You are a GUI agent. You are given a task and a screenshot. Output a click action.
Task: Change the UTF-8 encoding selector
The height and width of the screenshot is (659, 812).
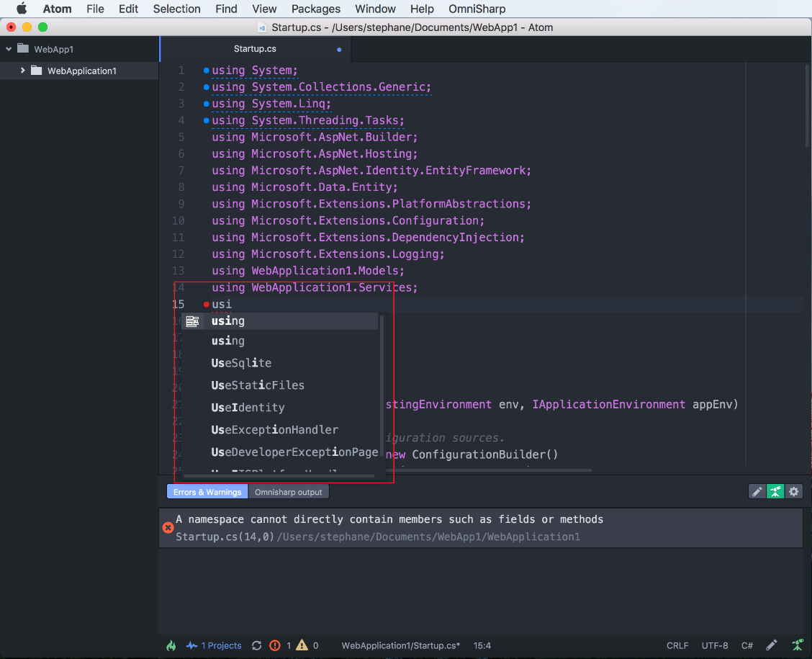(x=715, y=645)
